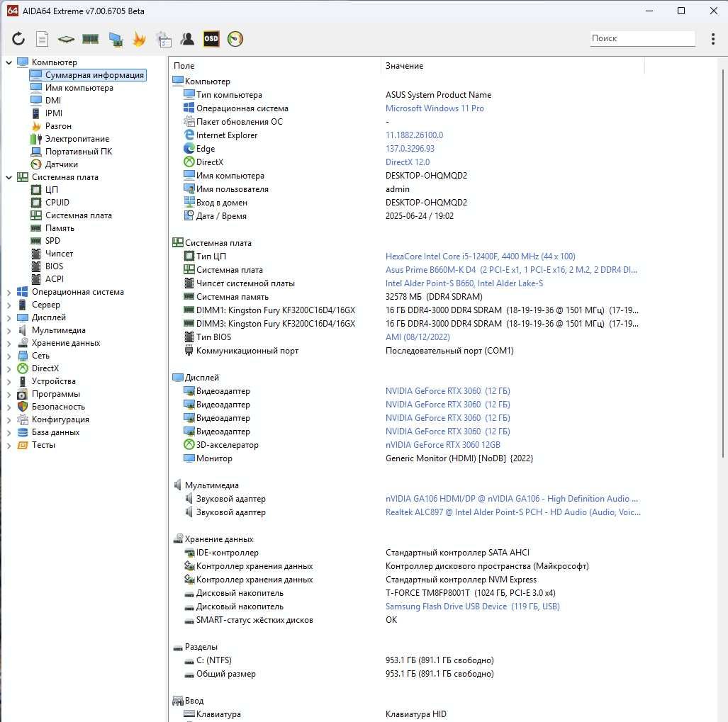
Task: Open the SPD tree item
Action: tap(52, 241)
